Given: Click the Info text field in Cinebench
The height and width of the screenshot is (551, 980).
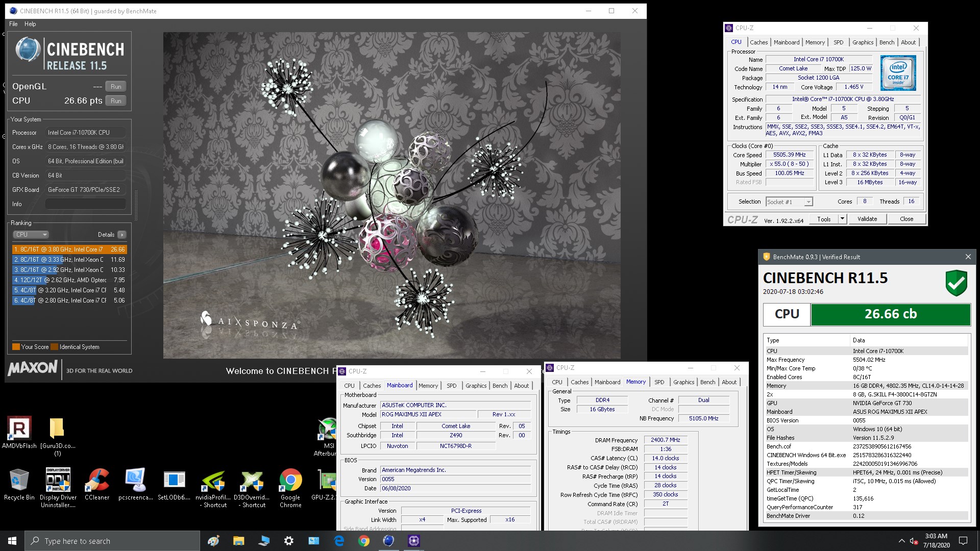Looking at the screenshot, I should [86, 204].
